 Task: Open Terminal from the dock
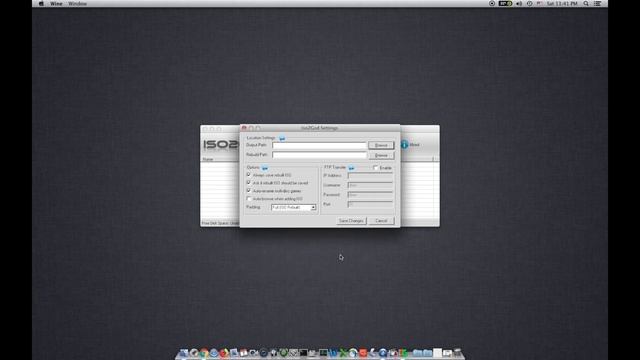tap(303, 353)
